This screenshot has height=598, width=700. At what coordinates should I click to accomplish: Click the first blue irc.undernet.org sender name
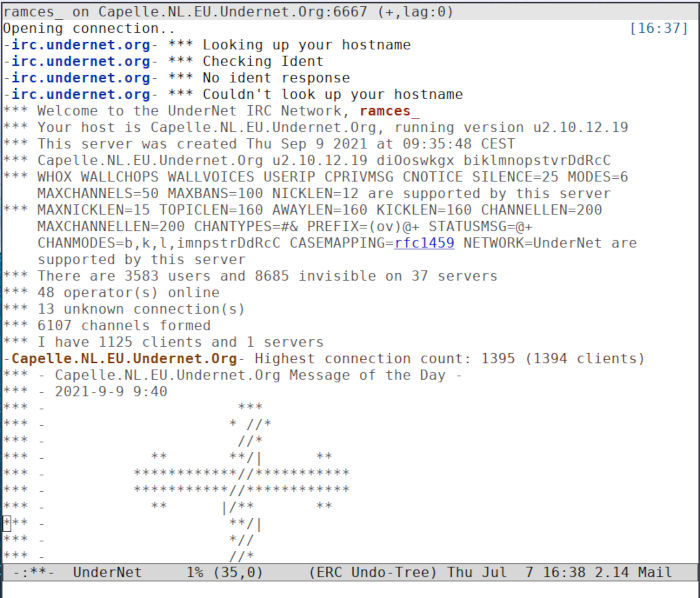[81, 45]
